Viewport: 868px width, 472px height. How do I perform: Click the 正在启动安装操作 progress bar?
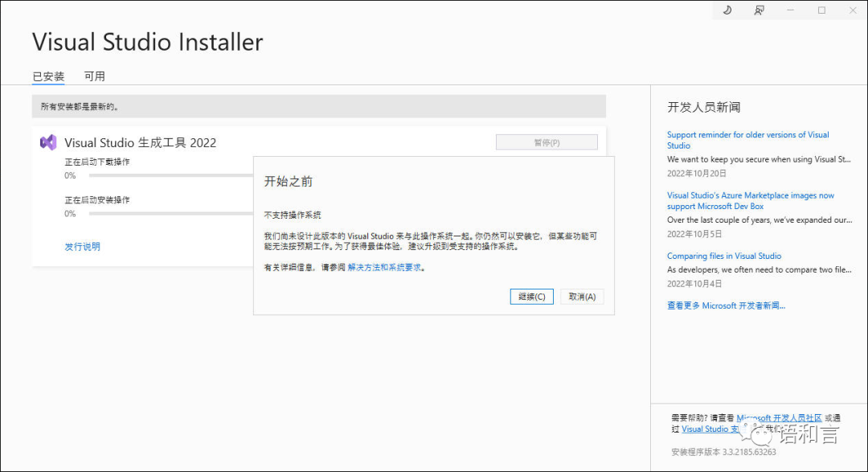point(170,214)
